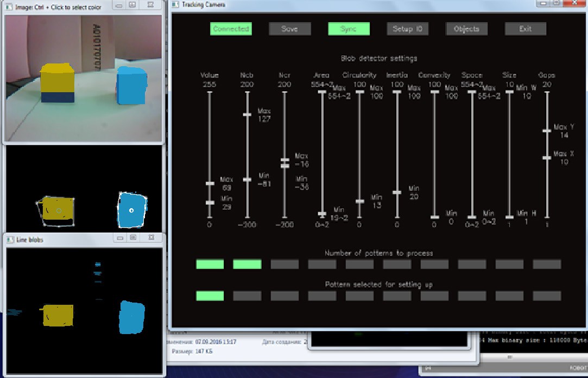
Task: Select second pattern box for setting up
Action: tap(247, 296)
